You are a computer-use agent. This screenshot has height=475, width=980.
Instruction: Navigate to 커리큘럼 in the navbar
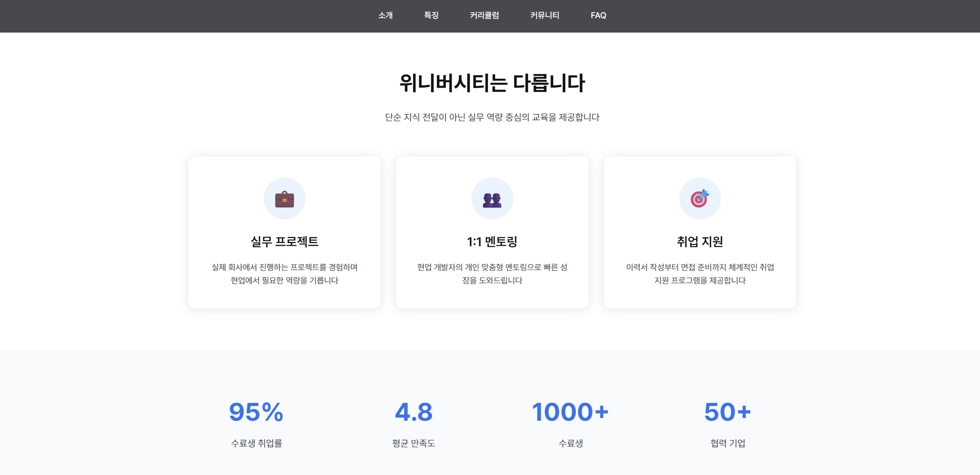pyautogui.click(x=484, y=16)
